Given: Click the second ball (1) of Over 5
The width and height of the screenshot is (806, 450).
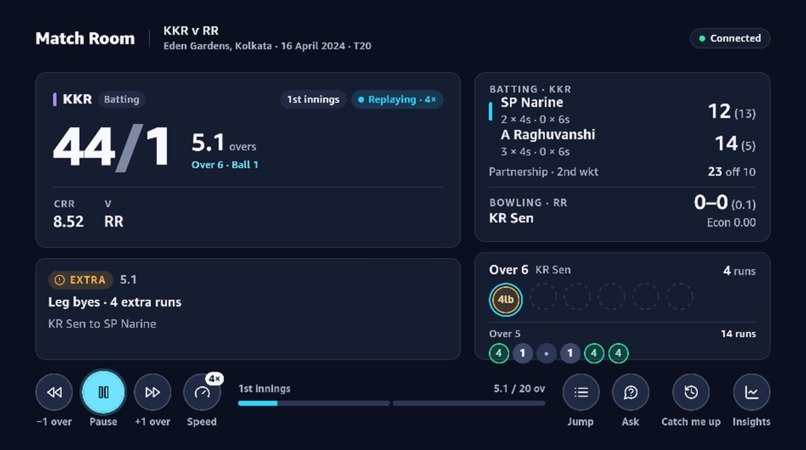Looking at the screenshot, I should (523, 353).
